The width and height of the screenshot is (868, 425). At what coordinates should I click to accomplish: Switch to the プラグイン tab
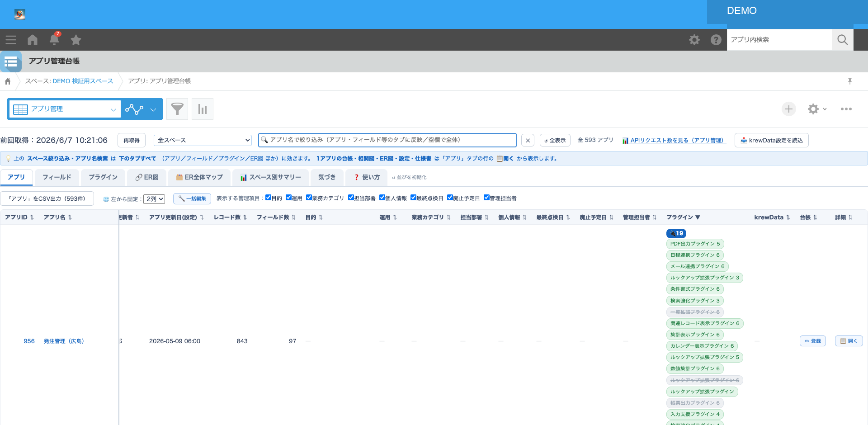pyautogui.click(x=103, y=177)
